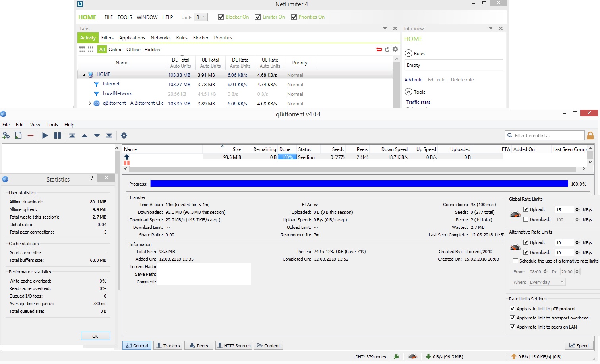The height and width of the screenshot is (364, 600).
Task: Open NetLimiter TOOLS menu
Action: pyautogui.click(x=125, y=17)
